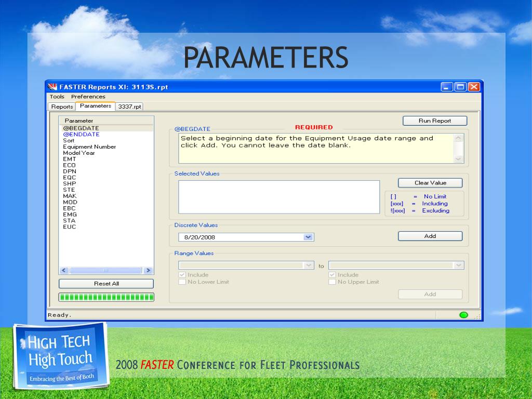532x399 pixels.
Task: Toggle Include checkbox for lower range
Action: (182, 275)
